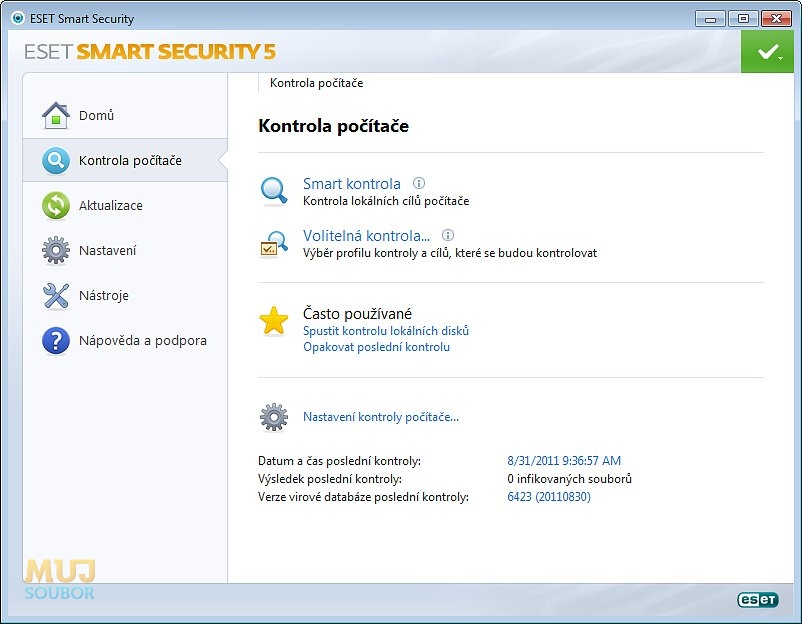Click the ESET eye icon in title bar
Viewport: 802px width, 624px height.
(x=18, y=18)
